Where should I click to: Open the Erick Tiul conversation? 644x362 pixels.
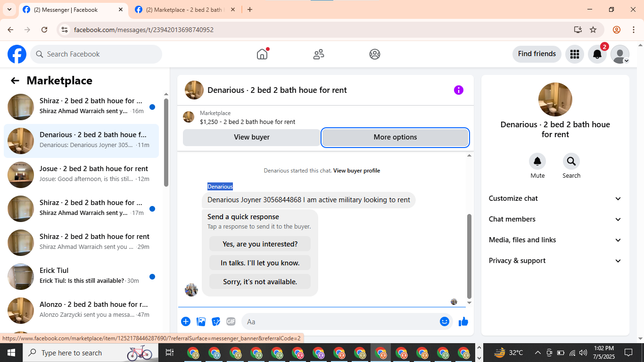81,277
